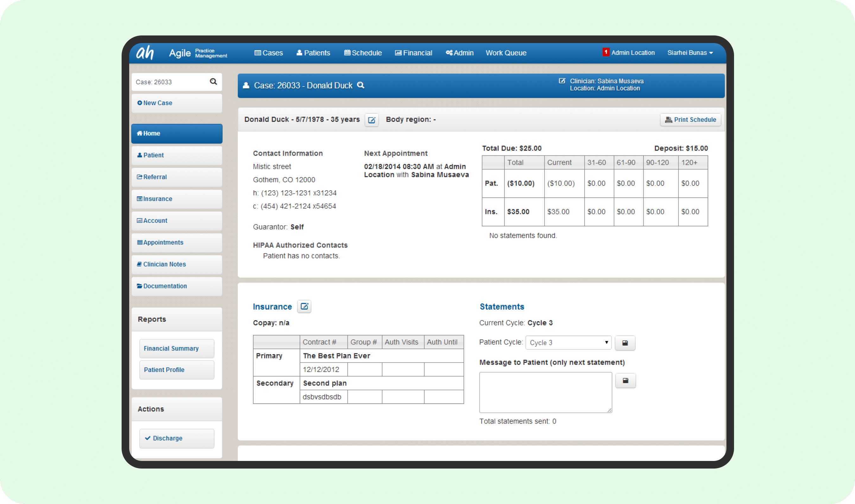This screenshot has height=504, width=855.
Task: Open the Cases menu
Action: (x=268, y=53)
